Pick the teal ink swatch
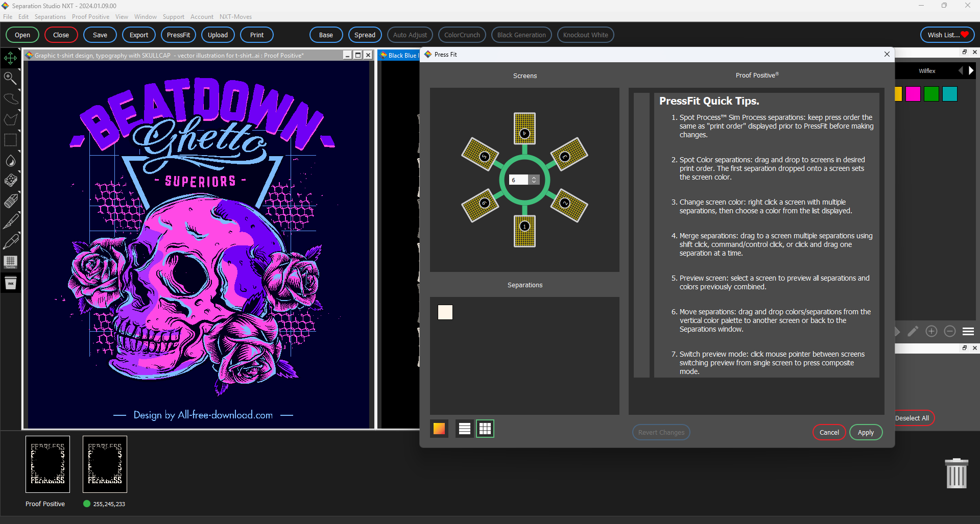The height and width of the screenshot is (524, 980). [950, 94]
